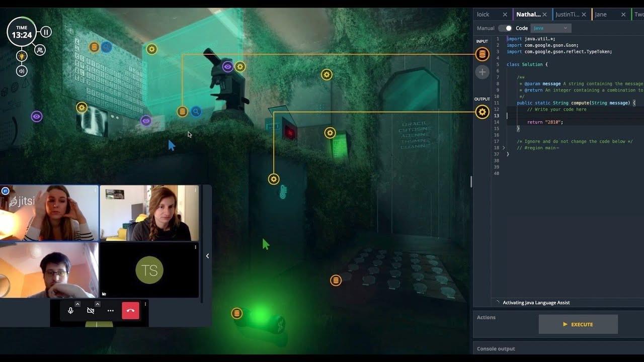Select the gear node on the upper wall
This screenshot has height=362, width=644.
[327, 75]
